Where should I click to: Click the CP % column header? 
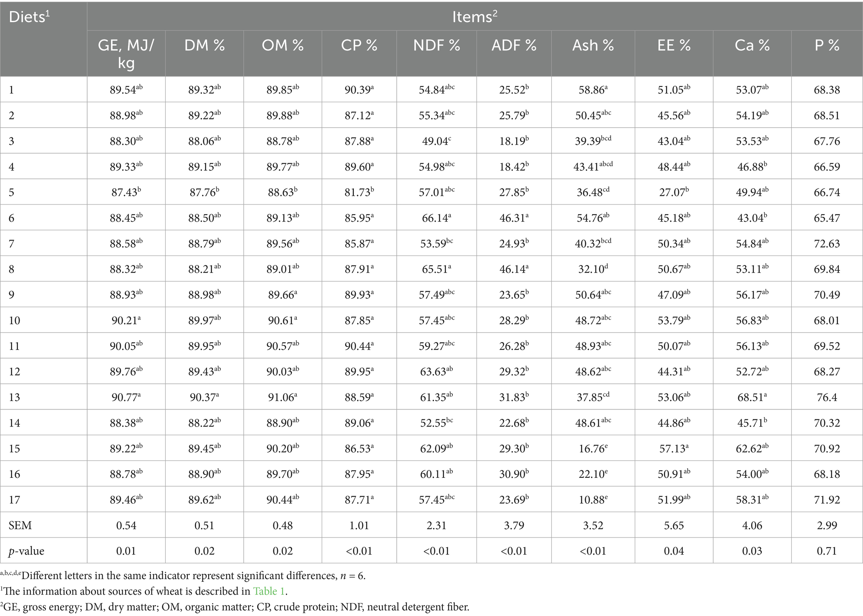tap(359, 45)
